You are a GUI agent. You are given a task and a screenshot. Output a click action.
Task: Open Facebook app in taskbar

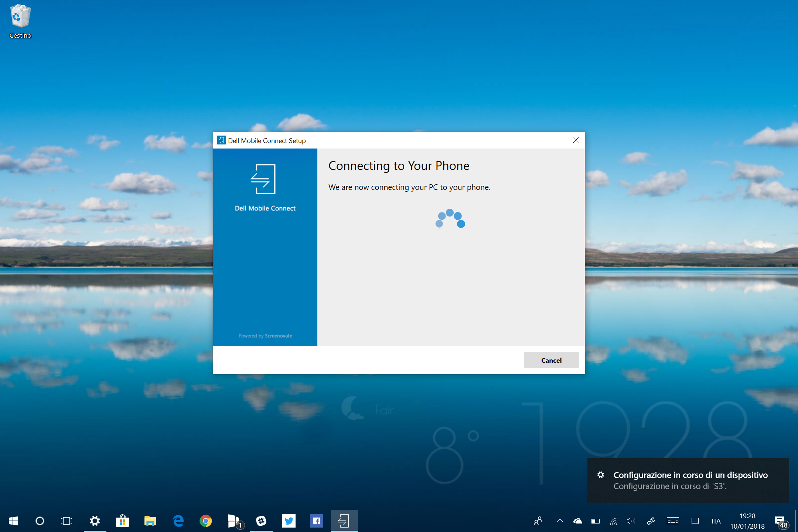click(x=317, y=521)
